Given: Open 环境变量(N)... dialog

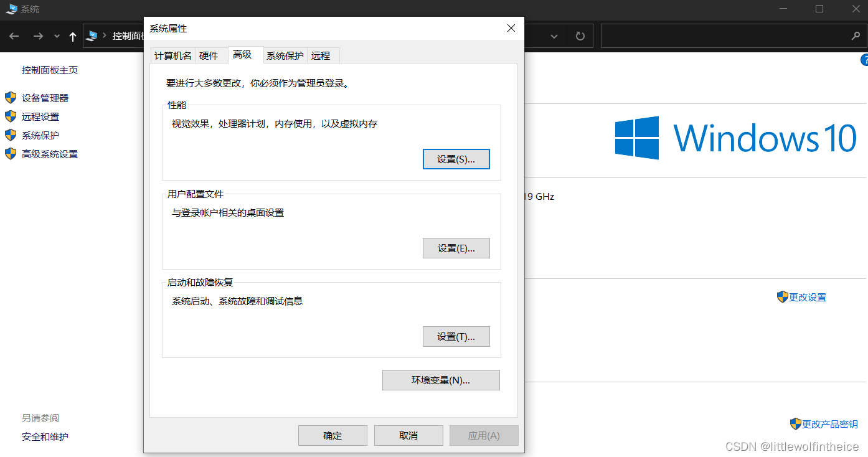Looking at the screenshot, I should point(441,380).
